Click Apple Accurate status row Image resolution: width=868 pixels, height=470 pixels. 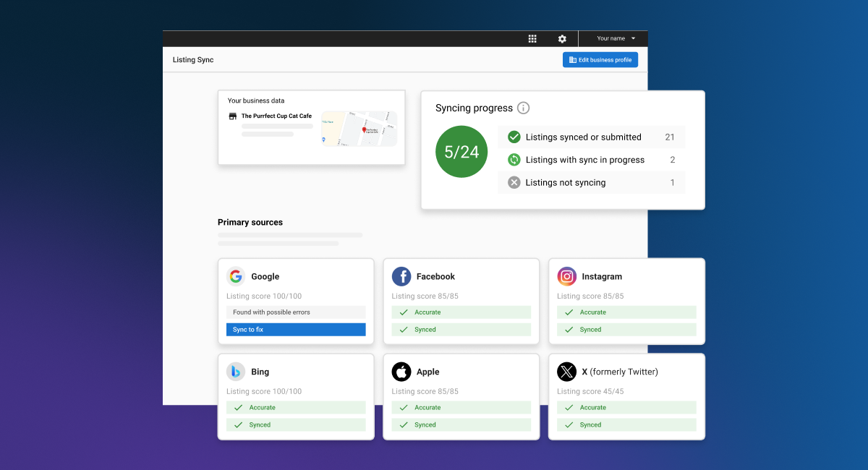click(461, 408)
